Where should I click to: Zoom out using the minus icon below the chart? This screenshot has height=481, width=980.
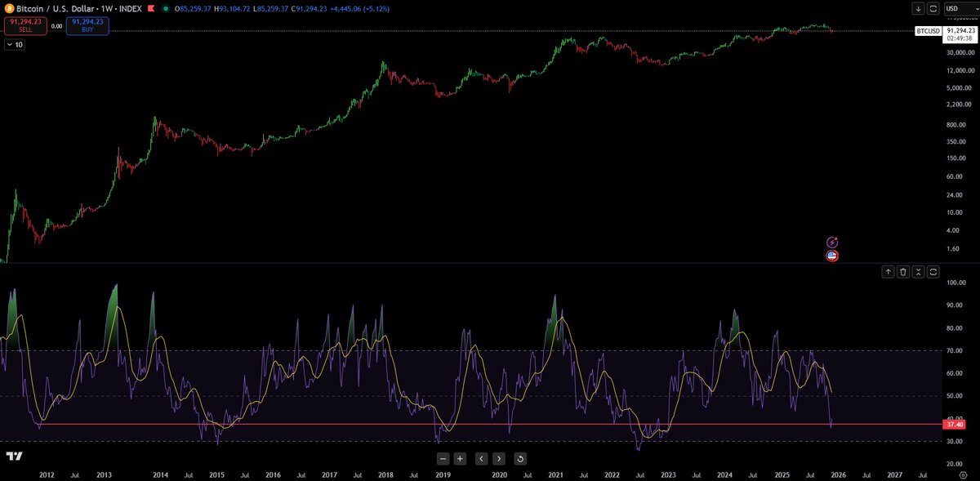point(443,459)
